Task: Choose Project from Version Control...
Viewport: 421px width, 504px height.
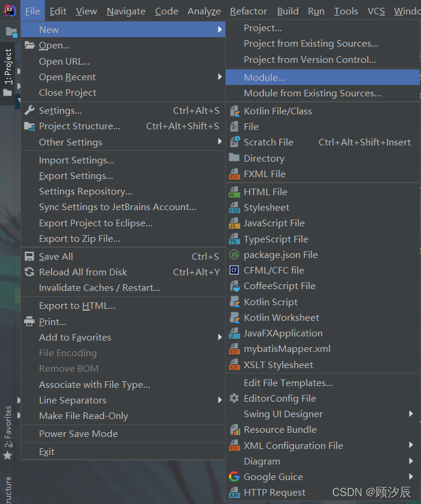Action: pyautogui.click(x=323, y=59)
